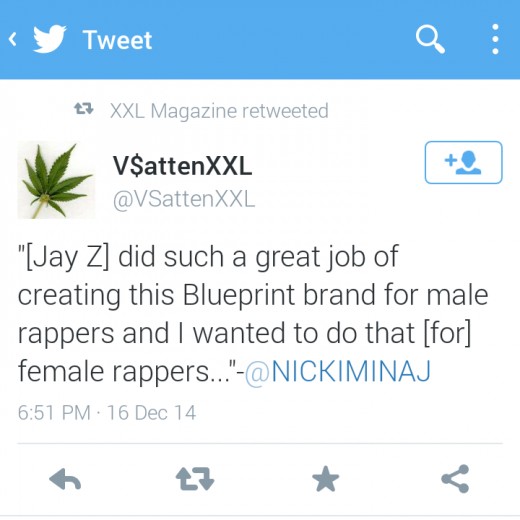Click the '16 Dec 14' date
Screen dimensions: 520x520
[x=152, y=413]
